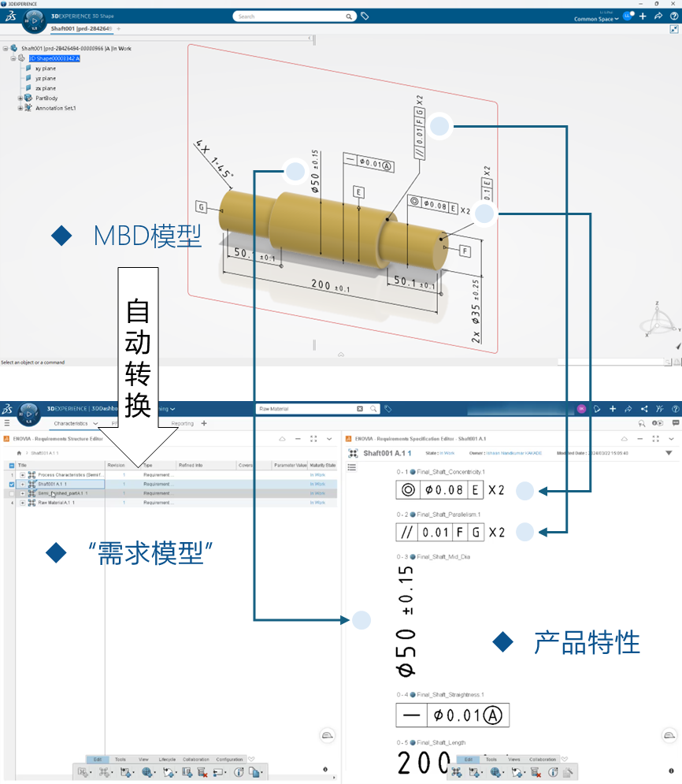Click the search magnifier in the 3D Shape top bar

(x=349, y=17)
